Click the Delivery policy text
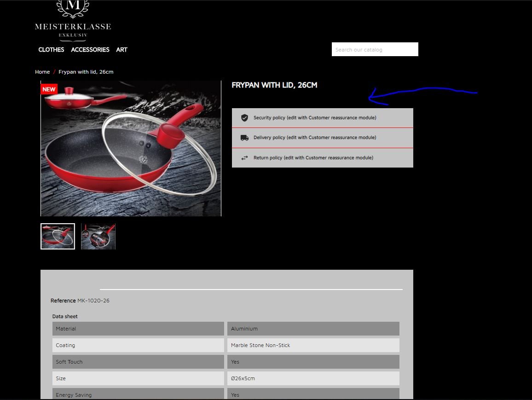Viewport: 532px width, 400px height. point(315,138)
